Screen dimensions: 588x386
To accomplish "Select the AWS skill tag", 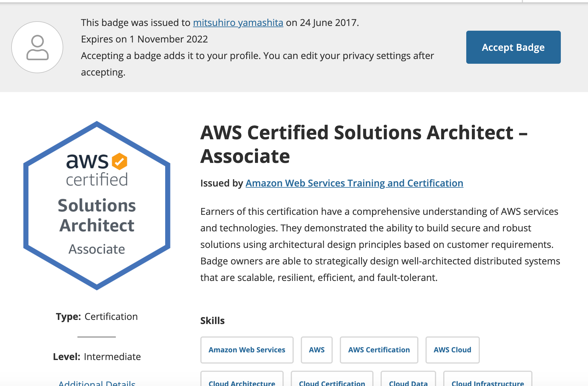I will point(317,350).
